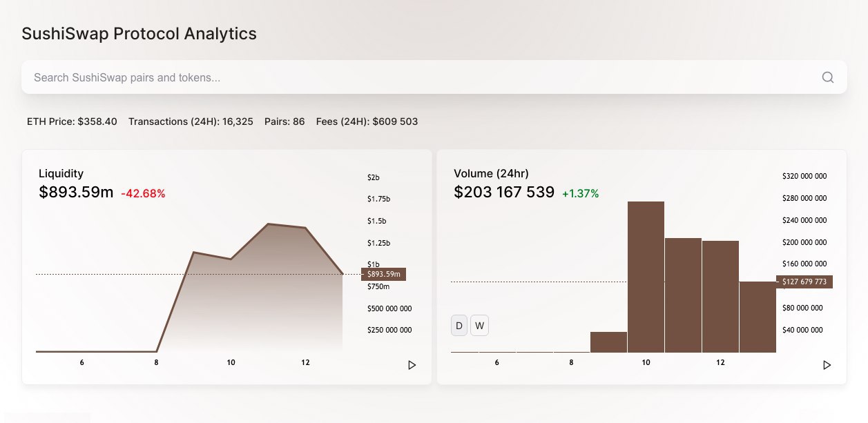Select the shortest visible brown Volume bar

point(608,342)
